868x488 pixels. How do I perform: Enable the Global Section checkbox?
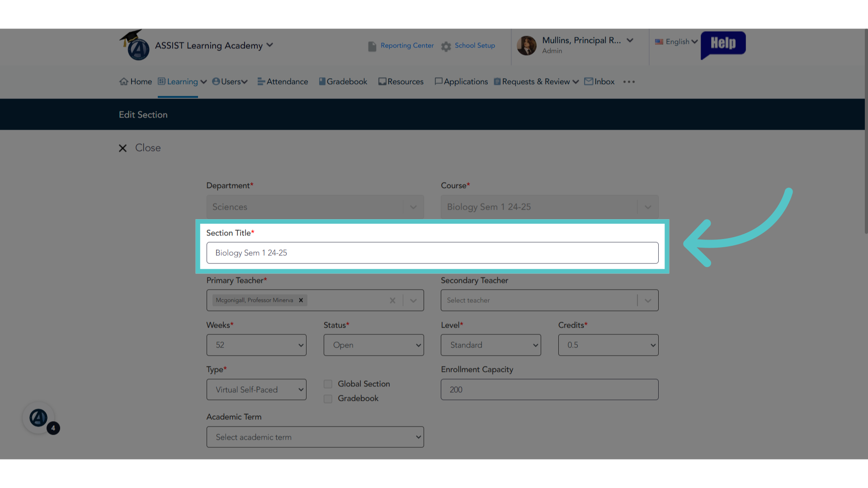[x=328, y=384]
